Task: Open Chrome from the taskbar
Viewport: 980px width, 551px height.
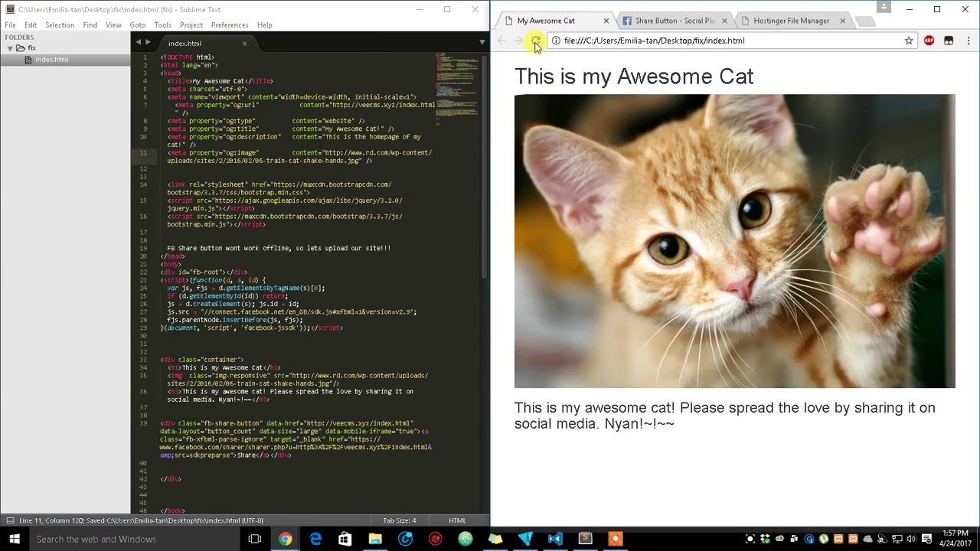Action: click(x=285, y=539)
